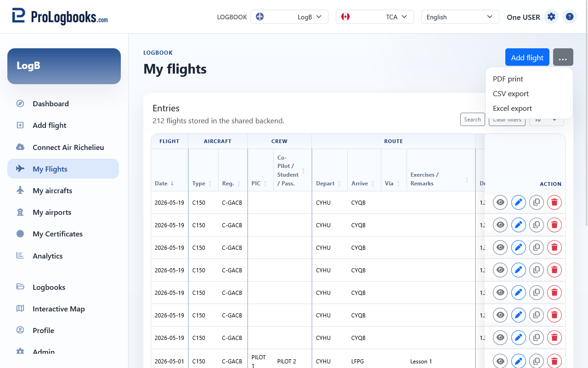This screenshot has width=588, height=368.
Task: Open the rows-per-page dropdown showing 10
Action: 547,120
